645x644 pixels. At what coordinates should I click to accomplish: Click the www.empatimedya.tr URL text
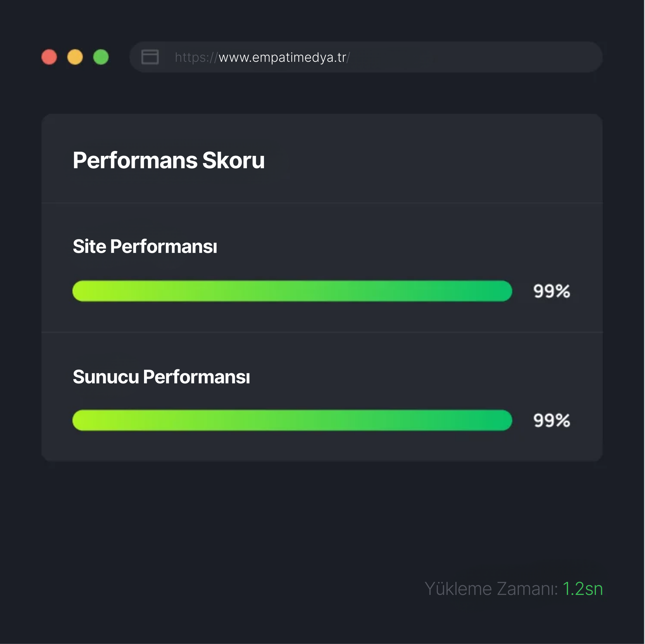(x=282, y=57)
